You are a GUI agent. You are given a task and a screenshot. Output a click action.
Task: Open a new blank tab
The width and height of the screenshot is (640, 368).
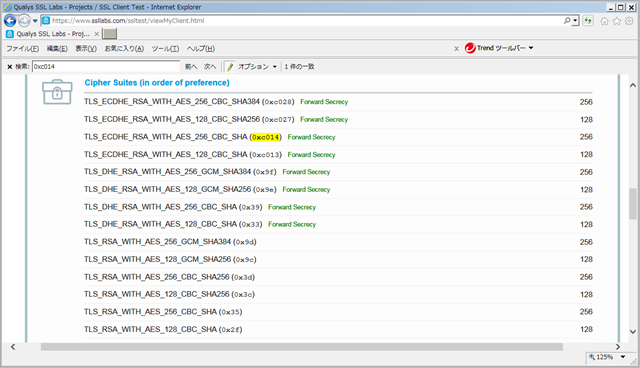point(109,34)
